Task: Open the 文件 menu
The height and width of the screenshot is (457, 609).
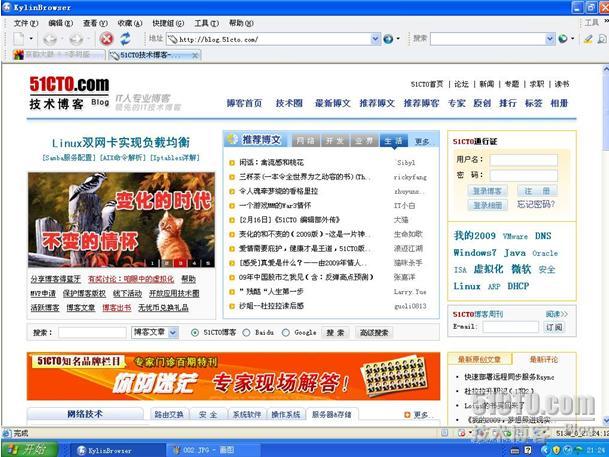Action: point(26,23)
